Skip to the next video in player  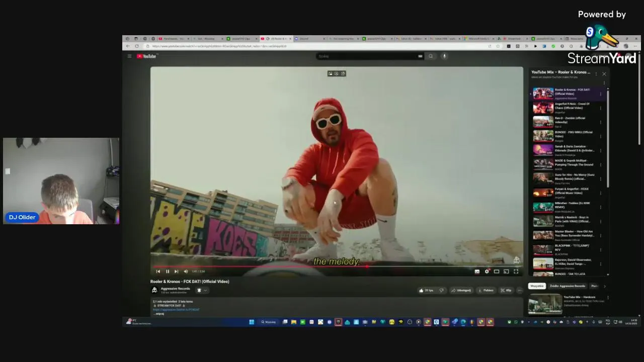click(176, 271)
